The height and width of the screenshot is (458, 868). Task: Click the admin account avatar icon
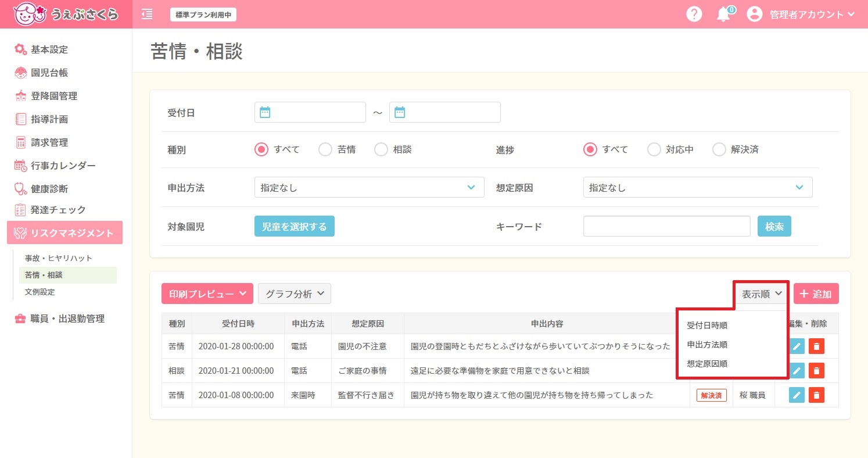coord(754,15)
